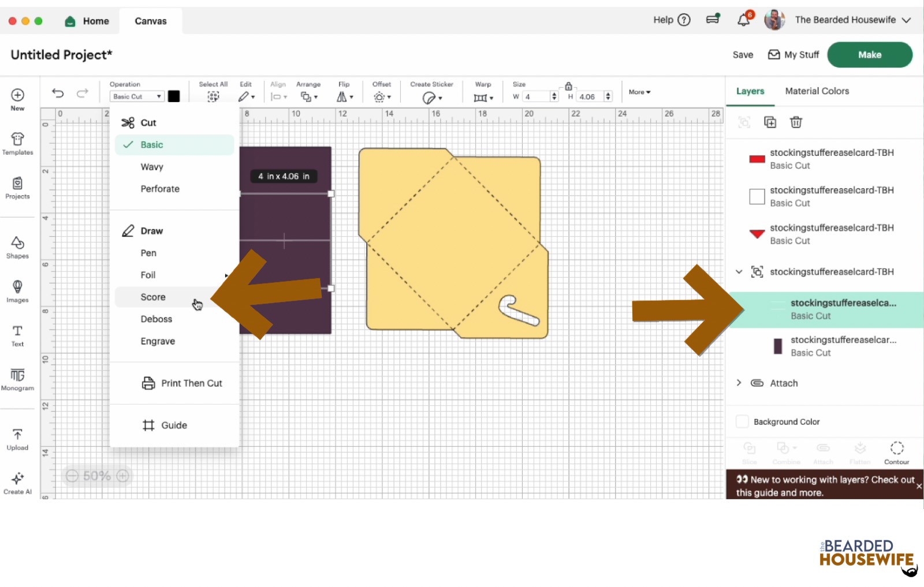This screenshot has height=587, width=924.
Task: Open the Contour tool
Action: click(x=896, y=452)
